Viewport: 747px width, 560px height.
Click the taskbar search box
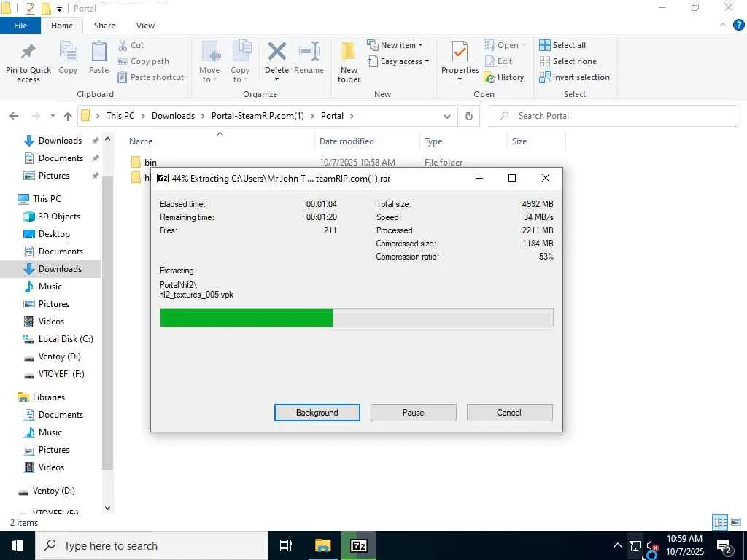152,545
